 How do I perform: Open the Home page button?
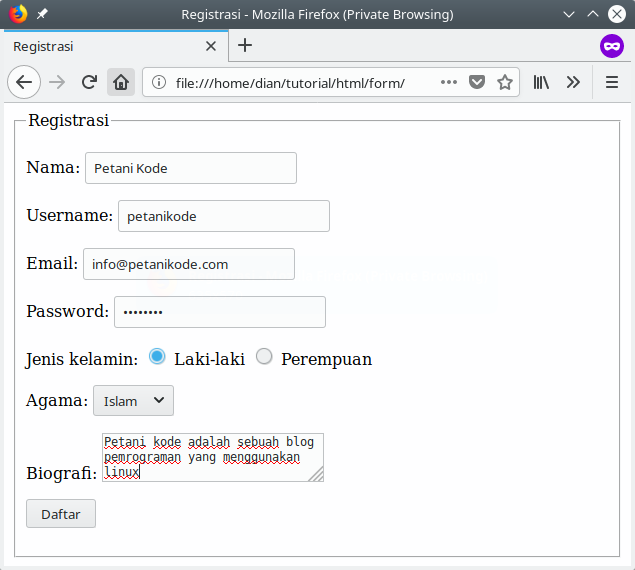coord(121,82)
